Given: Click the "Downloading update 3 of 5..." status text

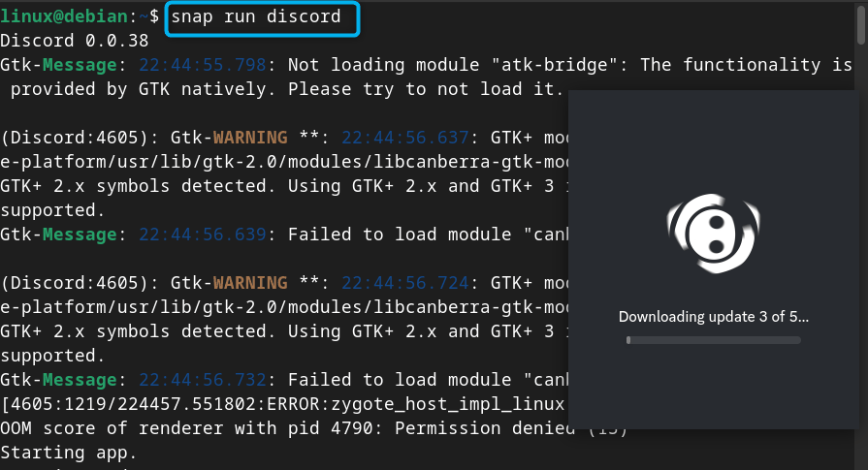Looking at the screenshot, I should point(713,317).
